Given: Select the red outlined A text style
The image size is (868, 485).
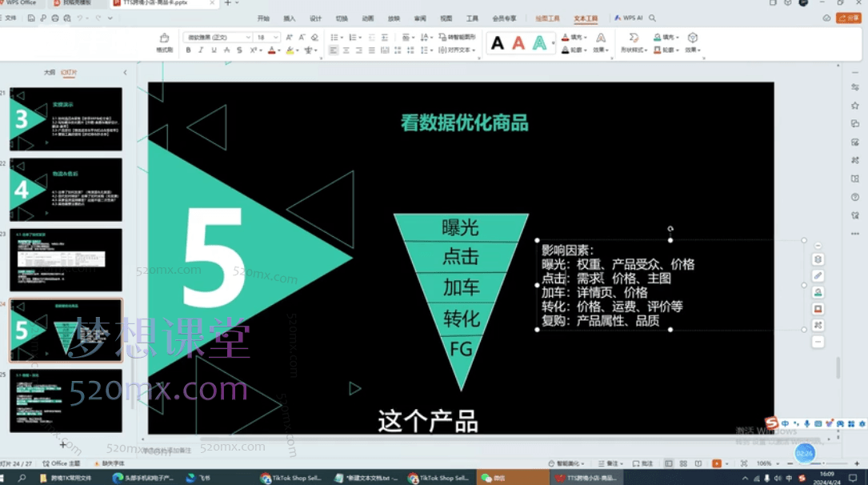Looking at the screenshot, I should click(518, 43).
